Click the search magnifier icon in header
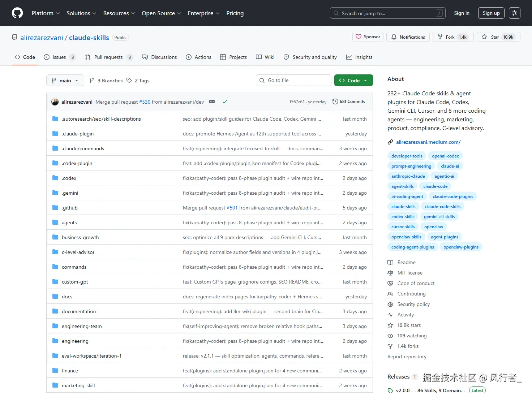The height and width of the screenshot is (393, 532). [x=336, y=13]
